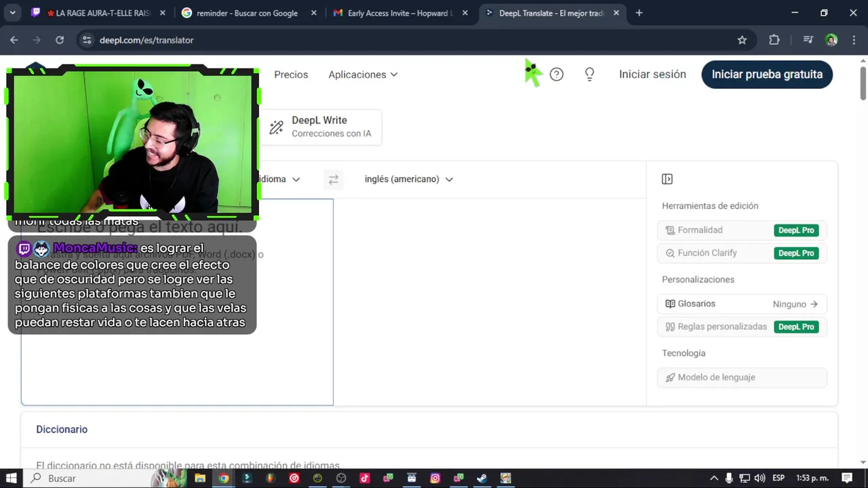The width and height of the screenshot is (868, 488).
Task: Click the microphone tray icon
Action: [729, 478]
